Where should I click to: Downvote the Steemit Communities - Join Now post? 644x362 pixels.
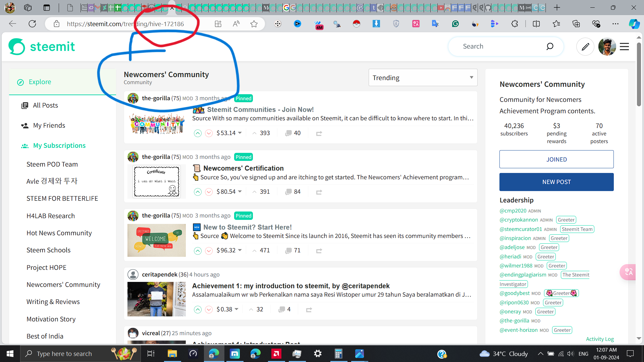click(209, 133)
